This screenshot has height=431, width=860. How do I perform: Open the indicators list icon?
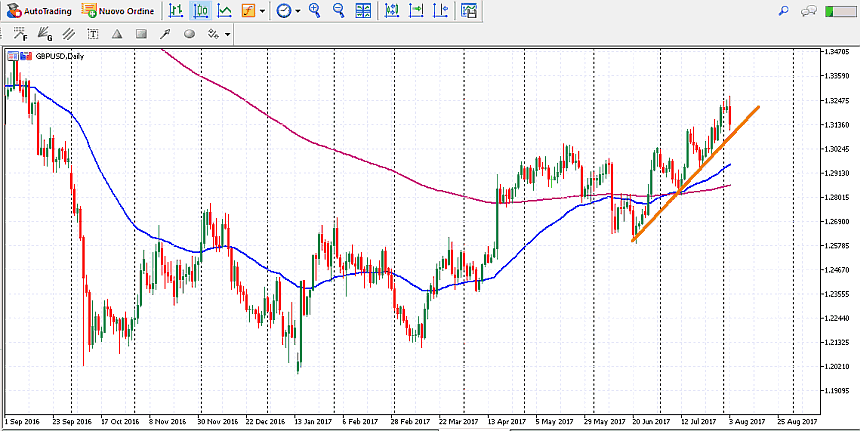[x=248, y=11]
